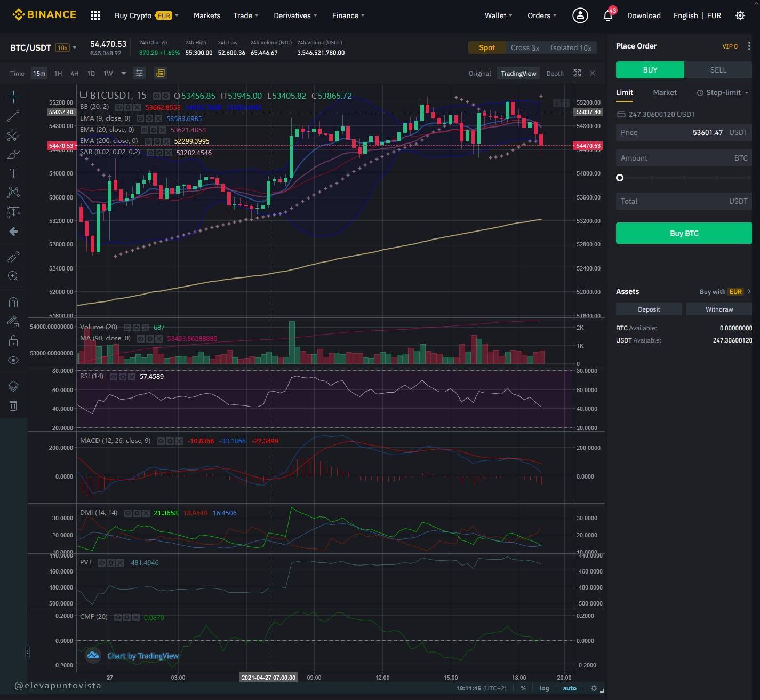The width and height of the screenshot is (760, 700).
Task: Select the brush drawing tool
Action: point(13,155)
